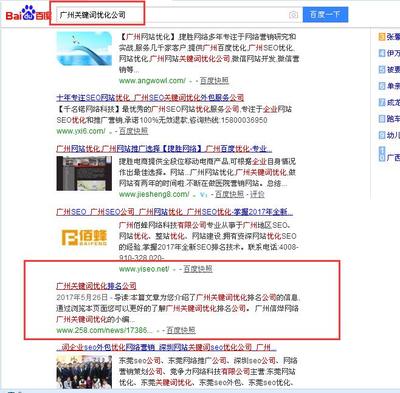Image resolution: width=400 pixels, height=393 pixels.
Task: Open the blue bridge thumbnail image
Action: [x=84, y=48]
